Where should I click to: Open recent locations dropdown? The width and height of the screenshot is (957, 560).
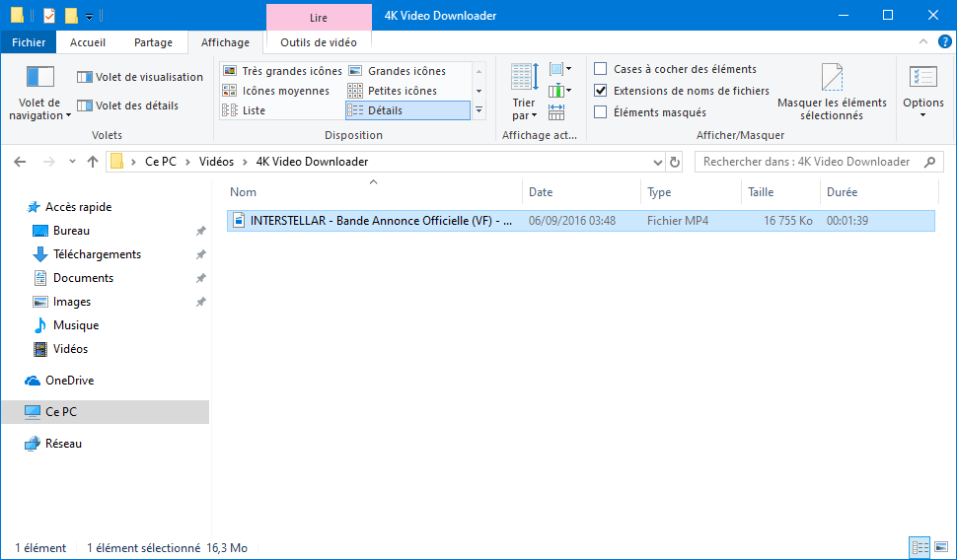click(72, 162)
